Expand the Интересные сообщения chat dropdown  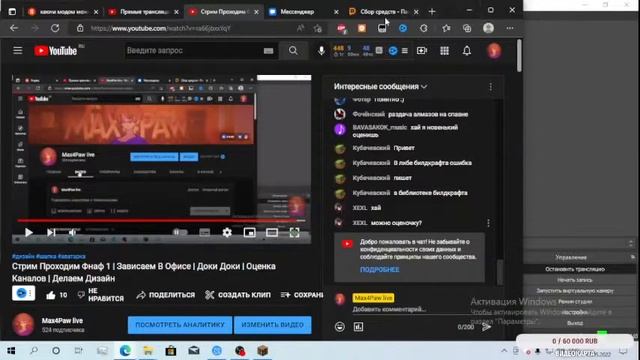click(x=380, y=87)
